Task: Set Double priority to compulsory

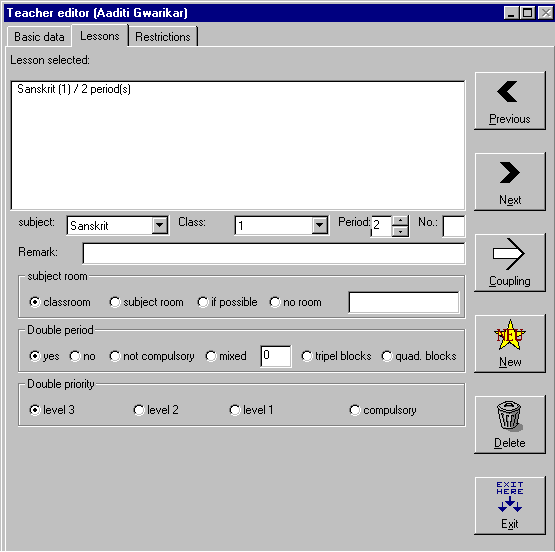Action: (355, 410)
